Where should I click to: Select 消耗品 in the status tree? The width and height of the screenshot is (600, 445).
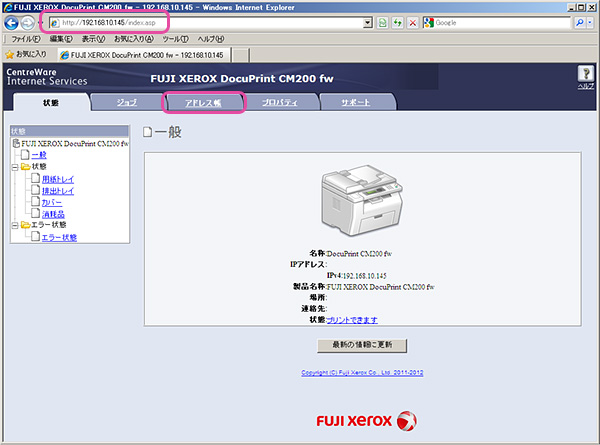tap(54, 213)
